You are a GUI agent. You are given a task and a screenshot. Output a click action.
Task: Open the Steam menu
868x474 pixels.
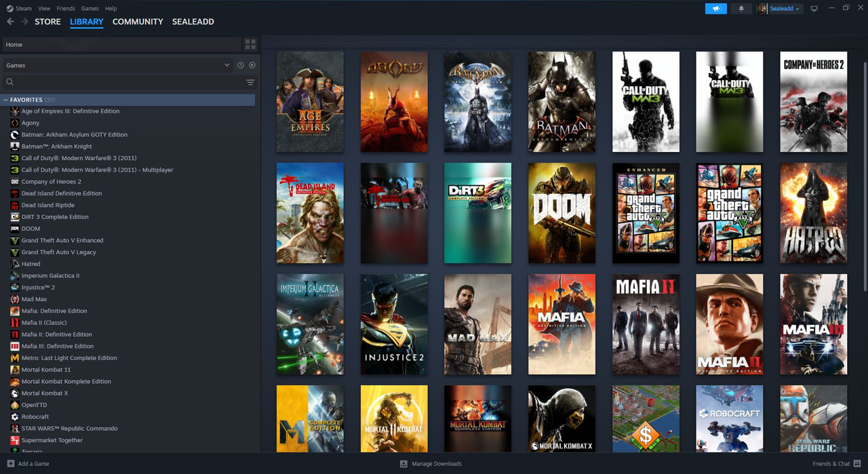pos(19,9)
